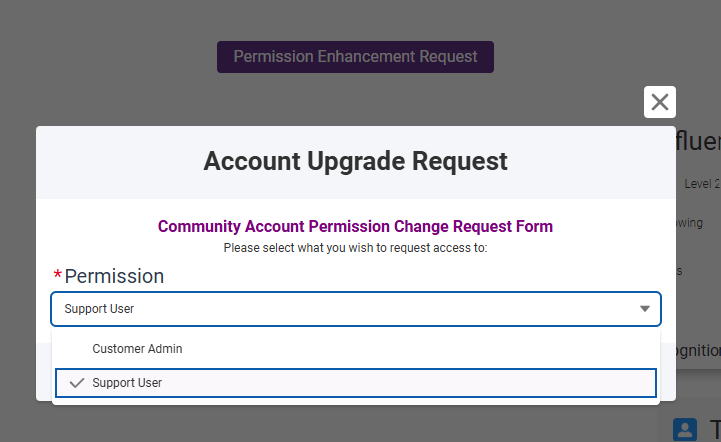Click the checkmark icon beside Support User

[76, 383]
